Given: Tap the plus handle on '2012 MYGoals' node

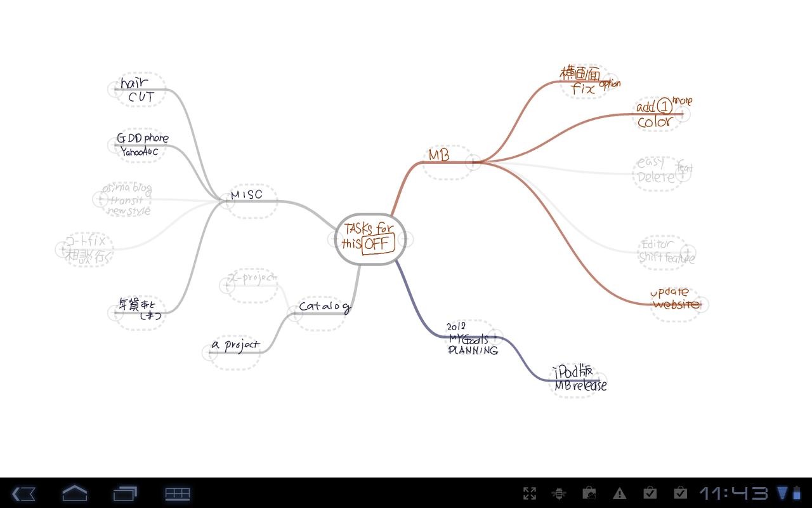Looking at the screenshot, I should 497,338.
